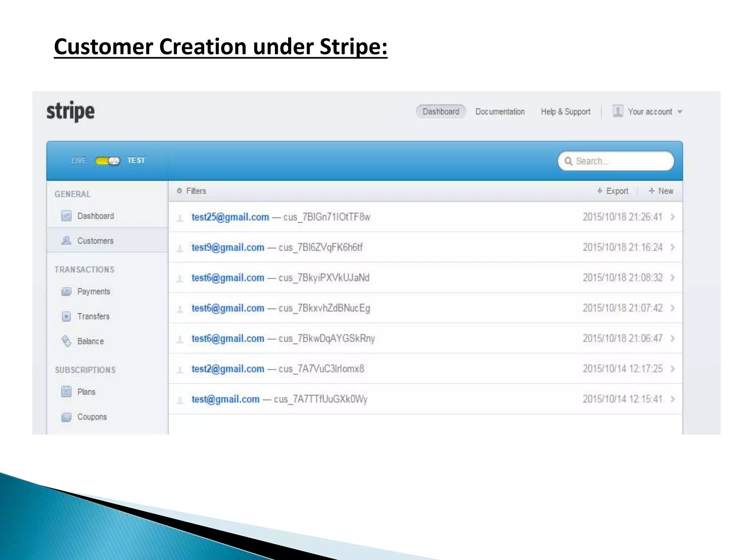747x560 pixels.
Task: Click the Balance tag icon in sidebar
Action: point(66,341)
